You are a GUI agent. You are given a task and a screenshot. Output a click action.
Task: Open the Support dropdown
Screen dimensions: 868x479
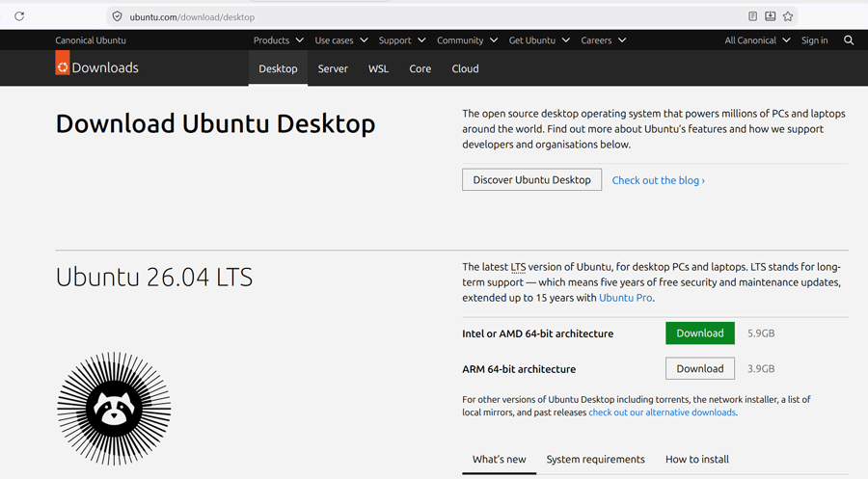[x=402, y=40]
